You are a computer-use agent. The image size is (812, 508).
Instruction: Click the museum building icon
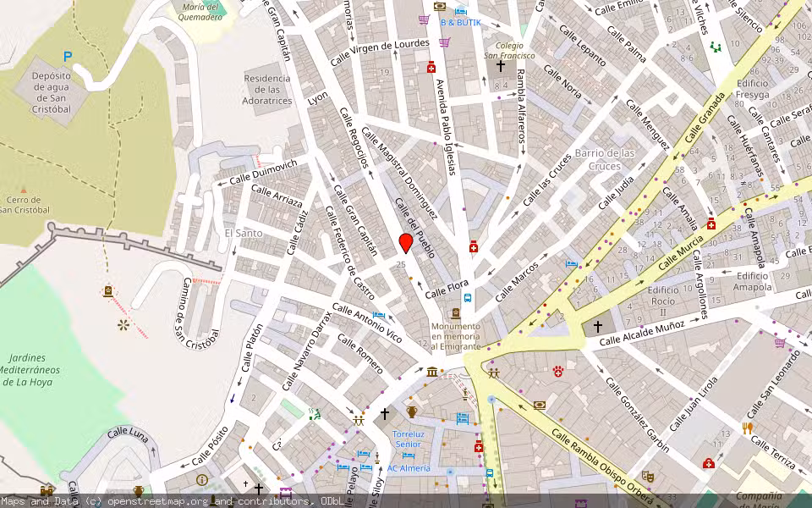click(432, 372)
